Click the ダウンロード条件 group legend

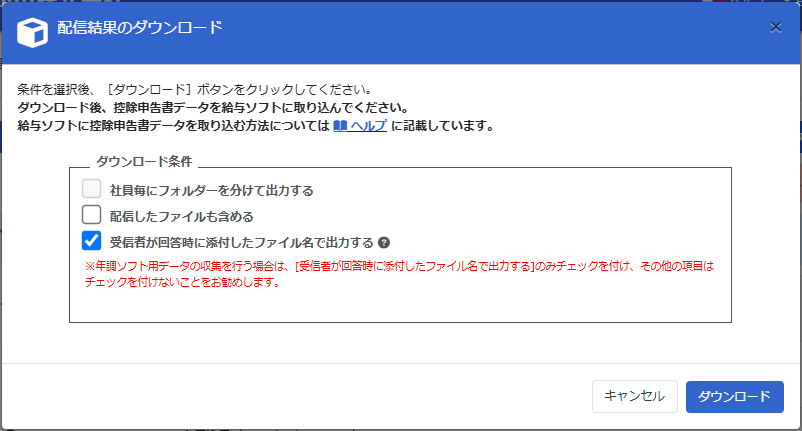144,160
